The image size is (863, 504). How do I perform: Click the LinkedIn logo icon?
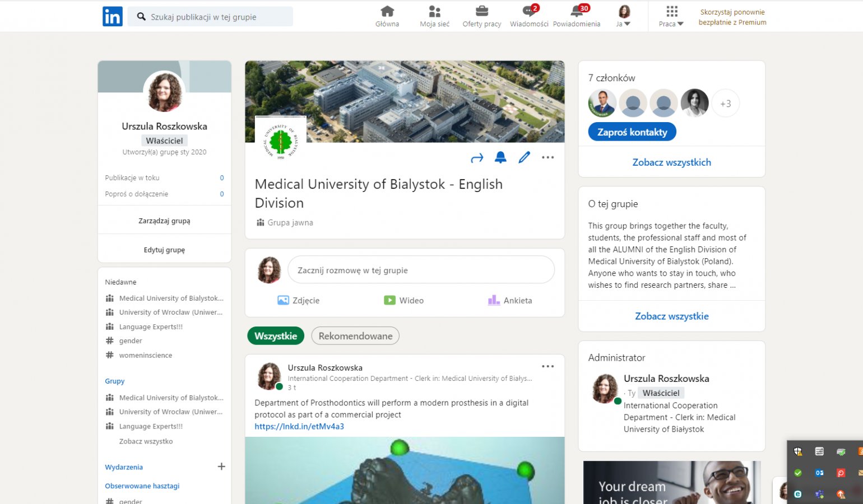coord(112,17)
